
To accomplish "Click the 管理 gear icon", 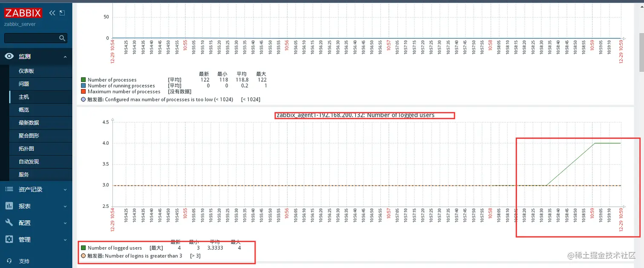I will point(9,239).
